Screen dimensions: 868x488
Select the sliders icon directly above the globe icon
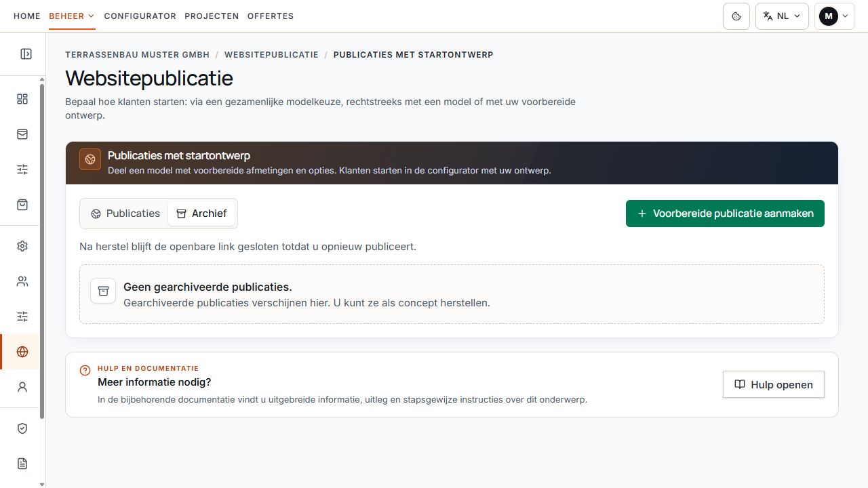22,317
